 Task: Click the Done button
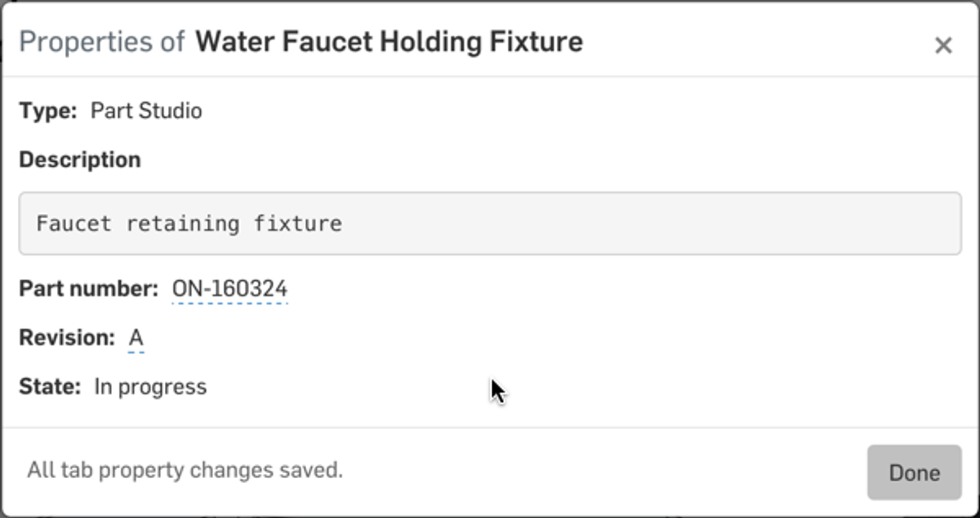coord(914,473)
